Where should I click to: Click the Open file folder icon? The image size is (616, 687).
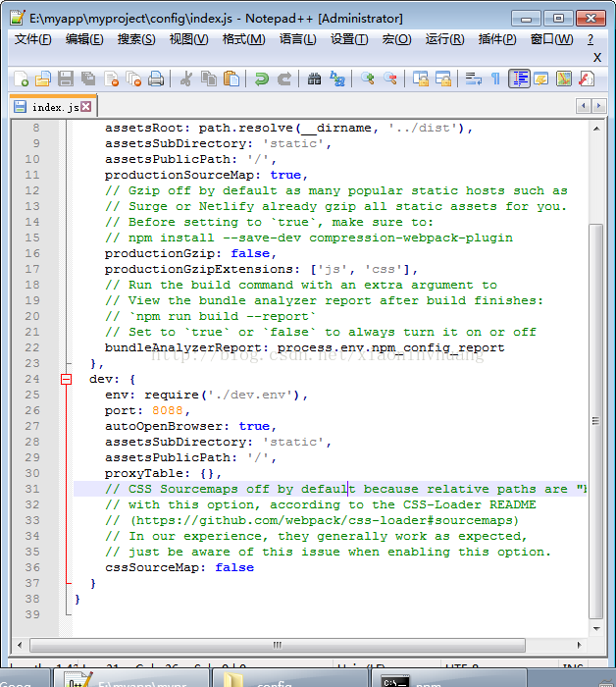[x=43, y=79]
